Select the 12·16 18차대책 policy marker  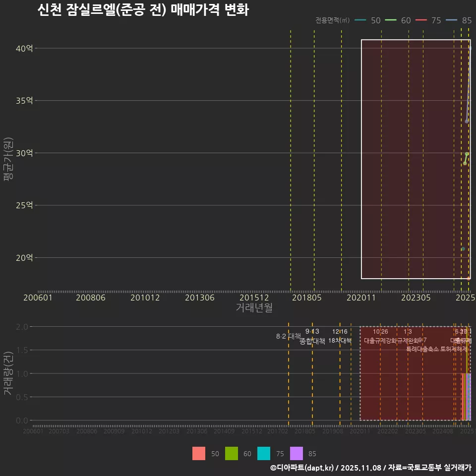tap(341, 336)
